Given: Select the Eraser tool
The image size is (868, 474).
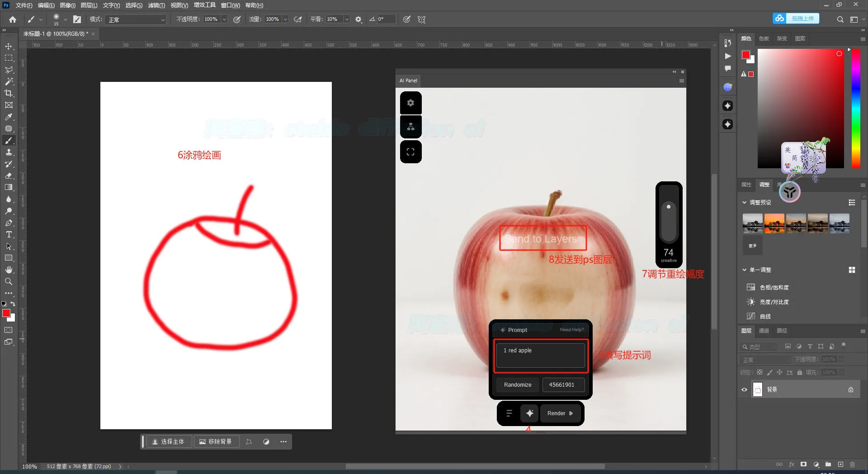Looking at the screenshot, I should [9, 176].
